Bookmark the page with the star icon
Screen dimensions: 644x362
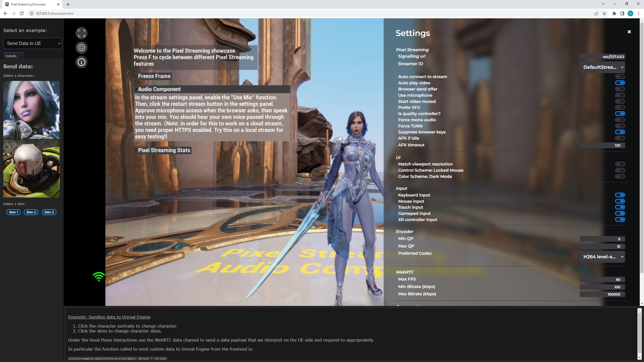click(604, 13)
